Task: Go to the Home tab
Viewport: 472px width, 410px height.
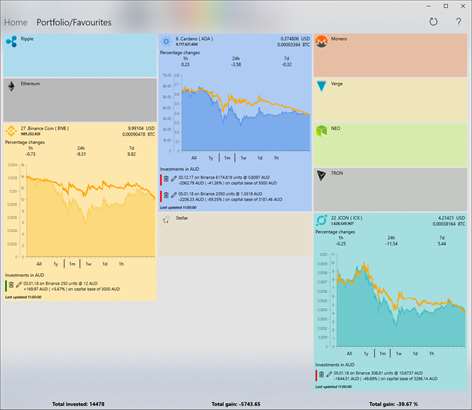Action: [x=16, y=22]
